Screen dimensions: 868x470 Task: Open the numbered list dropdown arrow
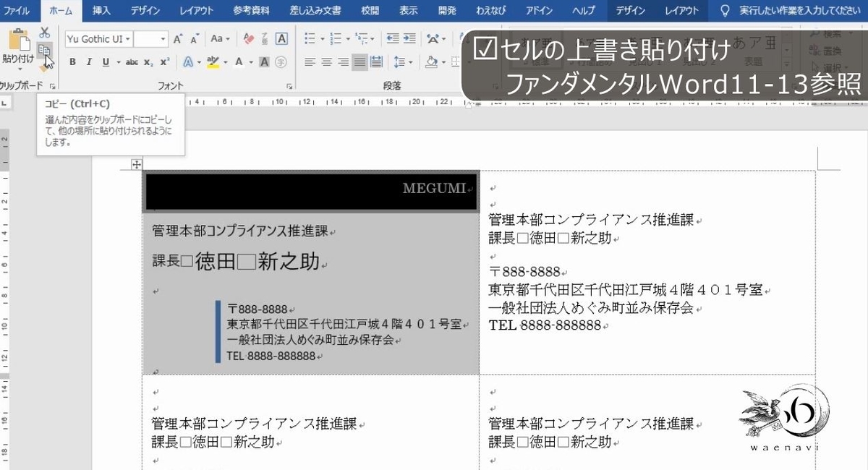348,38
